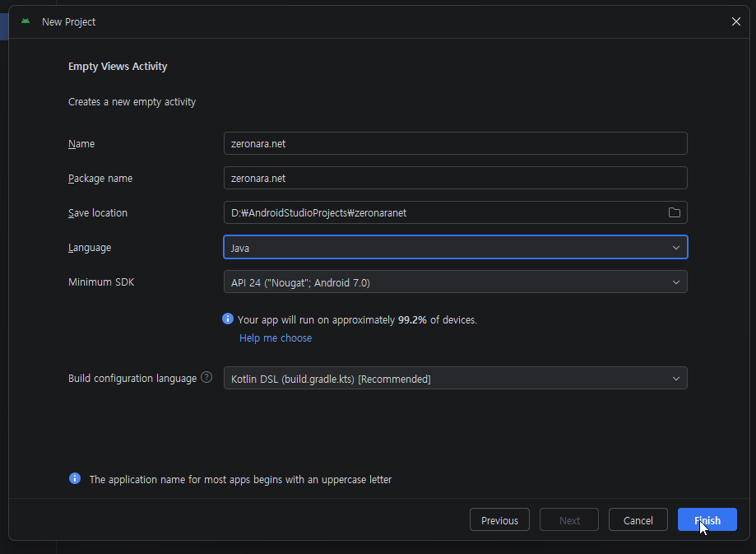Viewport: 756px width, 554px height.
Task: Click the Minimum SDK label
Action: point(101,282)
